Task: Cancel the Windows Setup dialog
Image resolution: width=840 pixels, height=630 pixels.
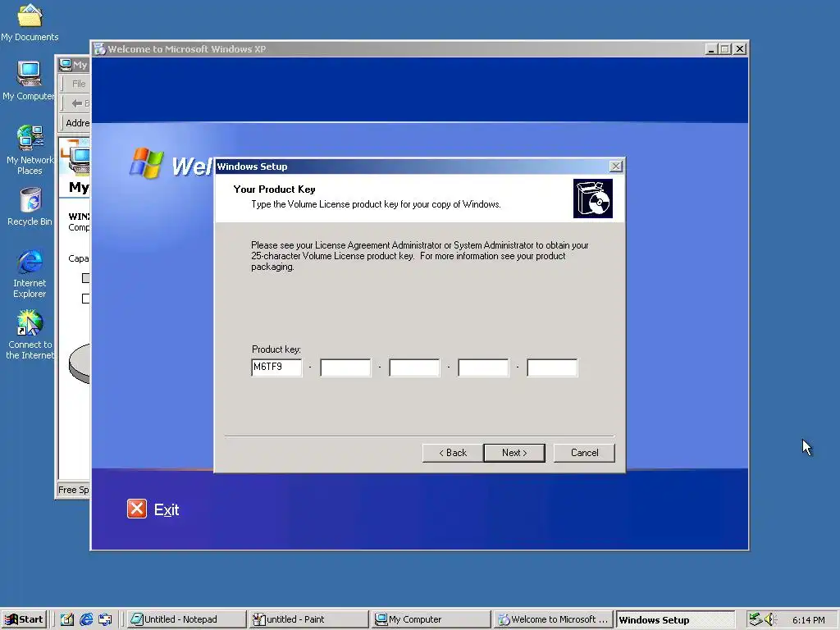Action: (584, 453)
